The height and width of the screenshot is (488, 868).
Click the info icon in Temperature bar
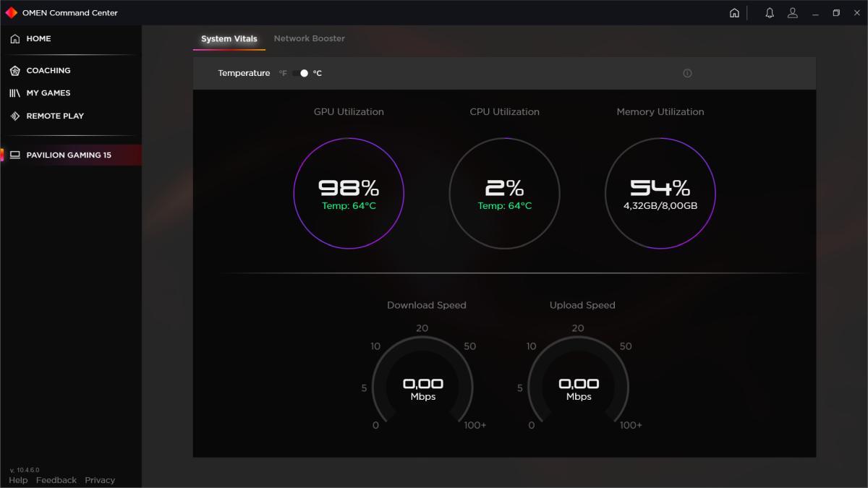[687, 73]
